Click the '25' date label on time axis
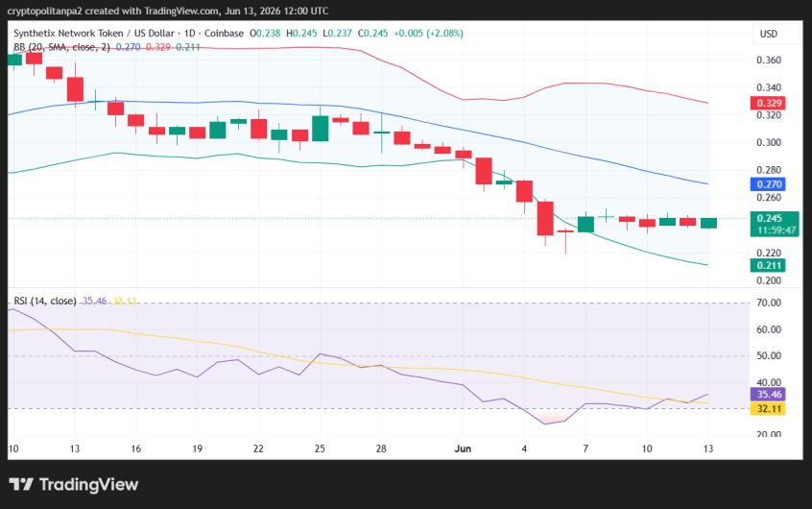Image resolution: width=812 pixels, height=509 pixels. (320, 448)
